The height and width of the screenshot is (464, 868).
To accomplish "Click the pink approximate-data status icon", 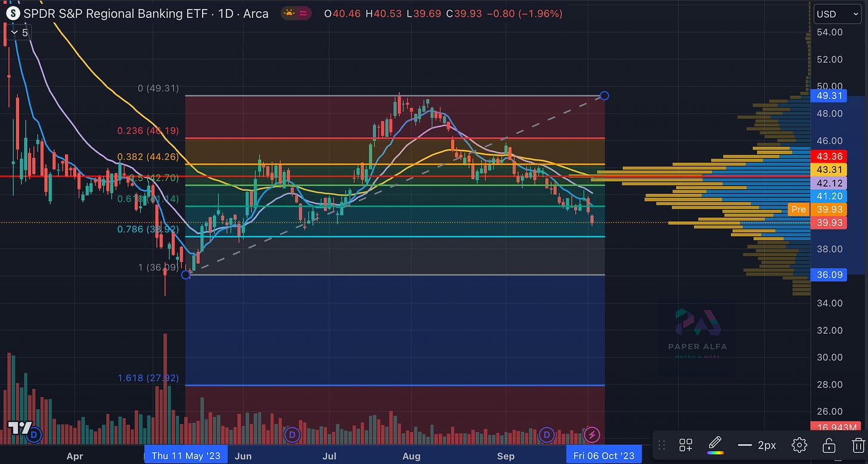I will tap(303, 13).
